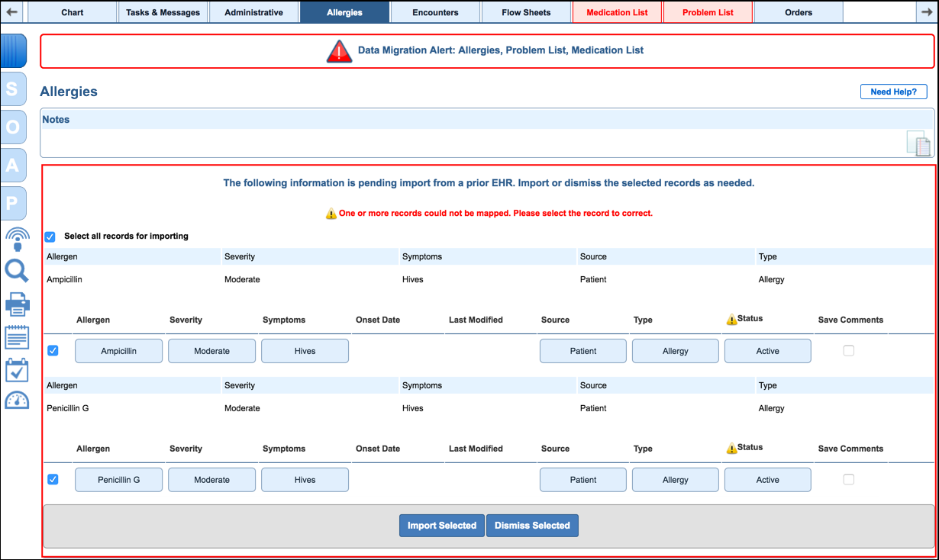The height and width of the screenshot is (560, 939).
Task: Click the Dismiss Selected button
Action: click(533, 526)
